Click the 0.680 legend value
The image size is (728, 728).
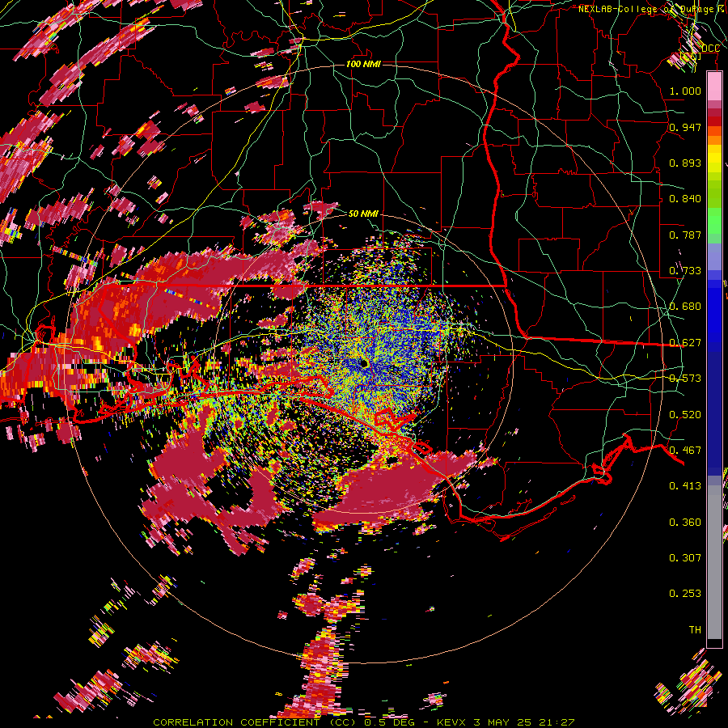pos(685,307)
